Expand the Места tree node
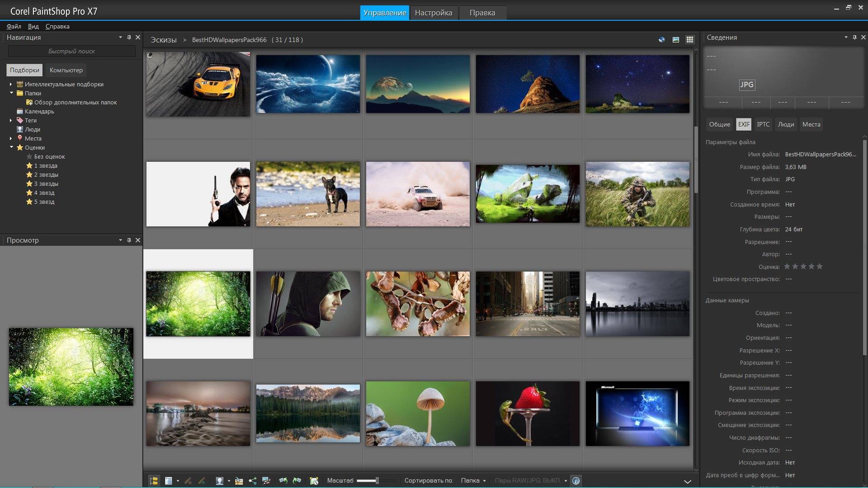This screenshot has width=868, height=488. pyautogui.click(x=11, y=138)
